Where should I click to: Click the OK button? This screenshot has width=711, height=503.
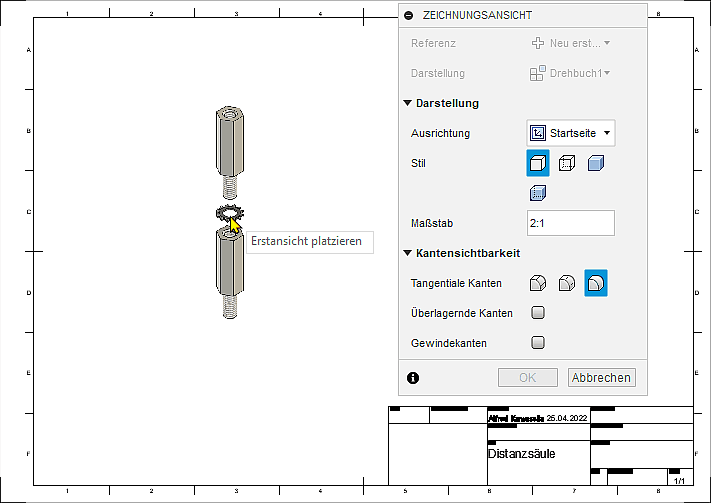(x=528, y=378)
